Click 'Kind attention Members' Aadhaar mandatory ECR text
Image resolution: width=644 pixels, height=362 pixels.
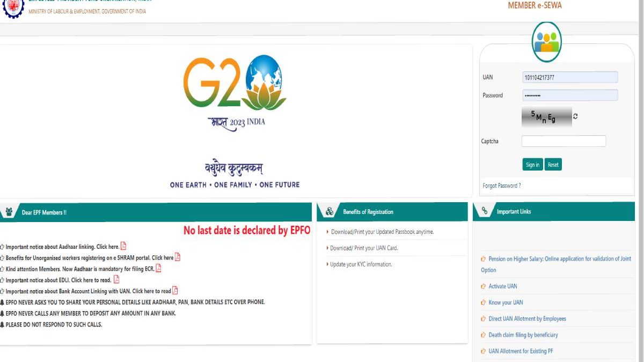80,269
